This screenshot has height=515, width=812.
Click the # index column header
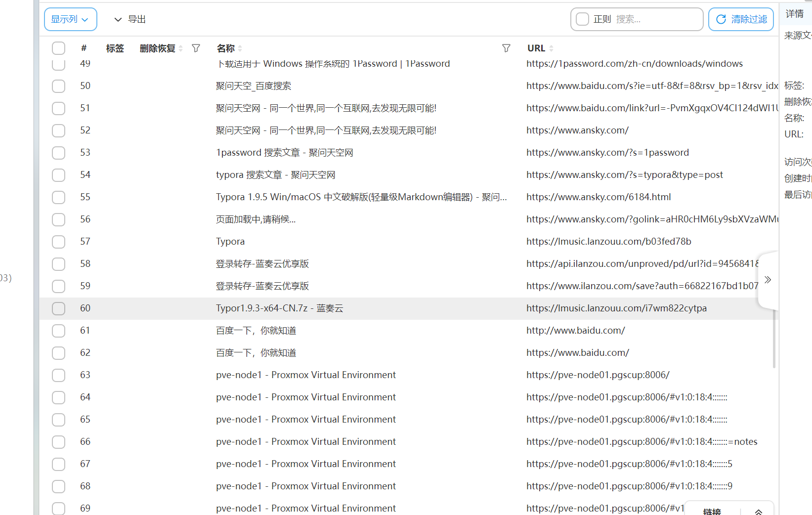[x=84, y=48]
